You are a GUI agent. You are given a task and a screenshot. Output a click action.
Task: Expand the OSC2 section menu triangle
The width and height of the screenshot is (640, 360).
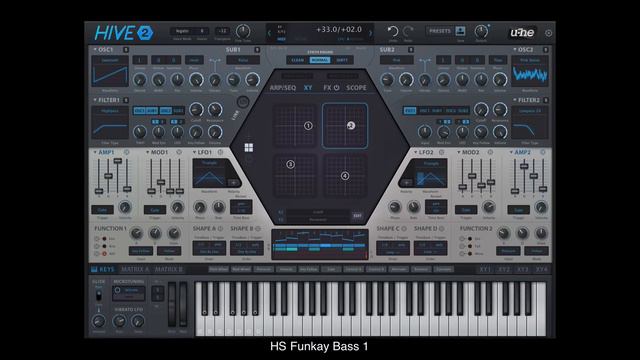[515, 50]
